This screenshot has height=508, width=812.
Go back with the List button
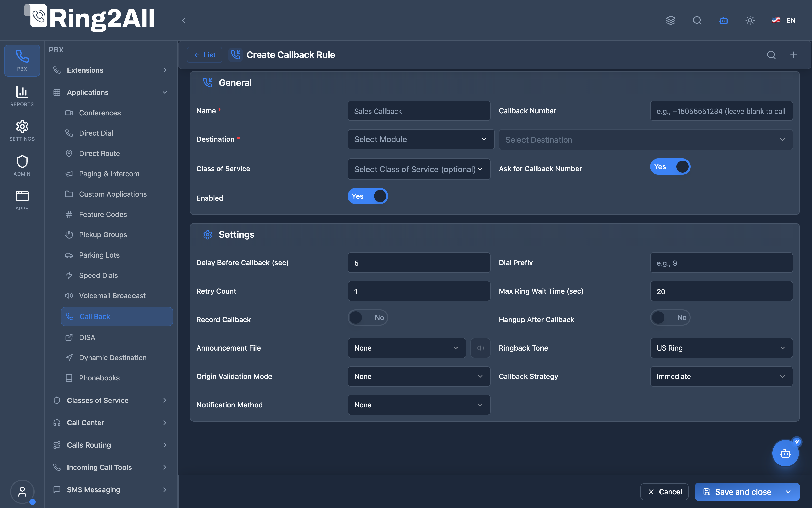(x=205, y=55)
